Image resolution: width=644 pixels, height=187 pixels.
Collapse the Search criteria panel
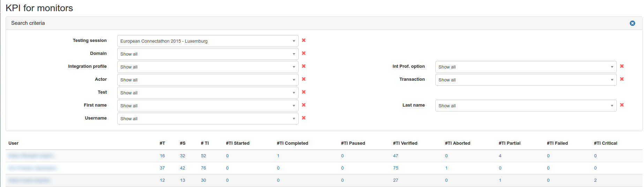(x=632, y=23)
